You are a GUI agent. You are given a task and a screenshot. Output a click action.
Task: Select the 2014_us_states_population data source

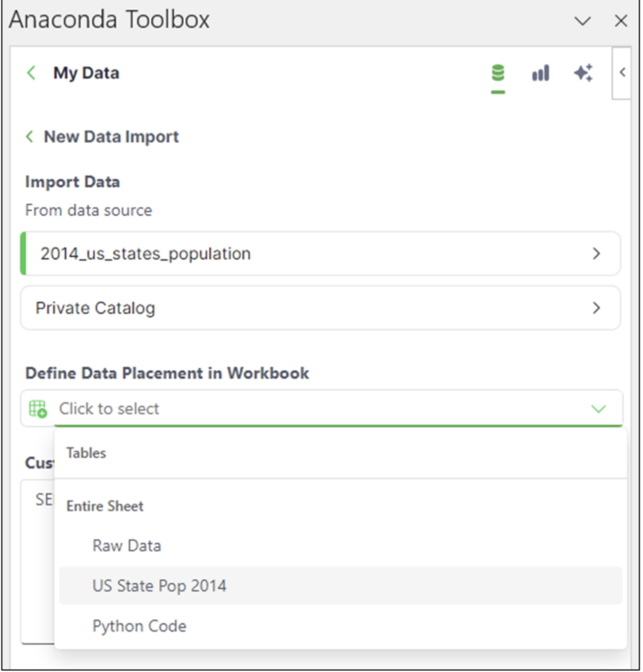tap(145, 254)
